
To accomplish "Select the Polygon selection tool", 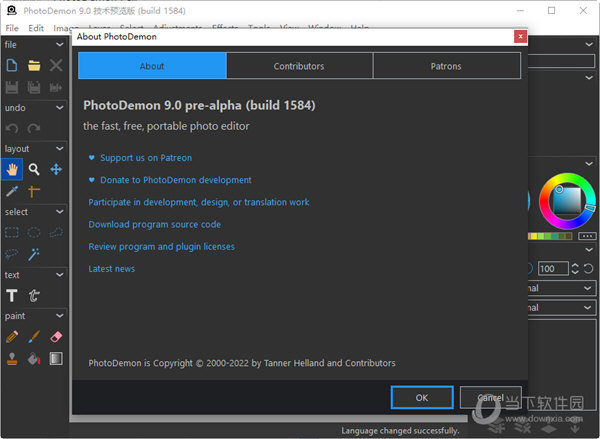I will click(x=56, y=232).
